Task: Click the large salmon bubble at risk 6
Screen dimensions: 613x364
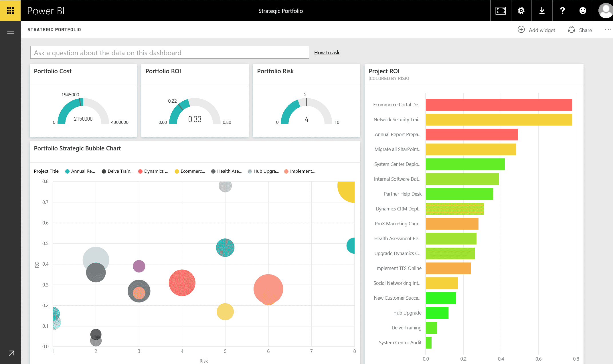Action: point(268,289)
